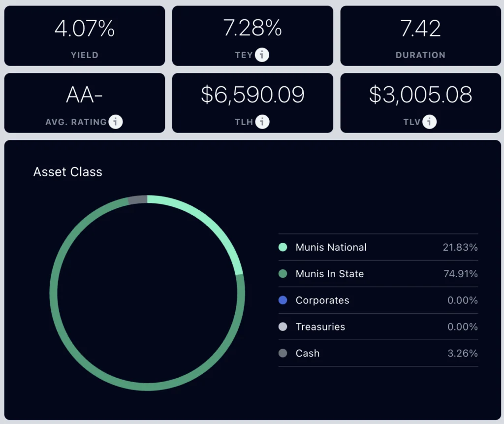Screen dimensions: 504x424
Task: Click the Treasuries legend label
Action: (320, 326)
